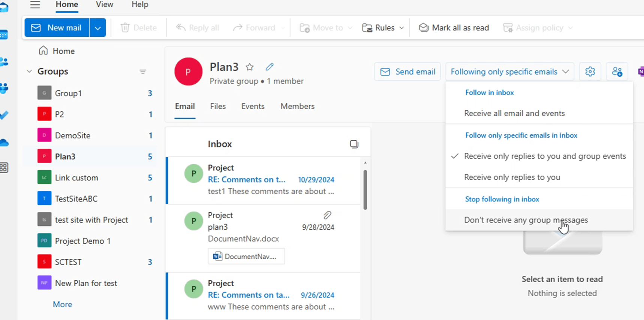644x320 pixels.
Task: Open the SCTEST group
Action: 90,262
